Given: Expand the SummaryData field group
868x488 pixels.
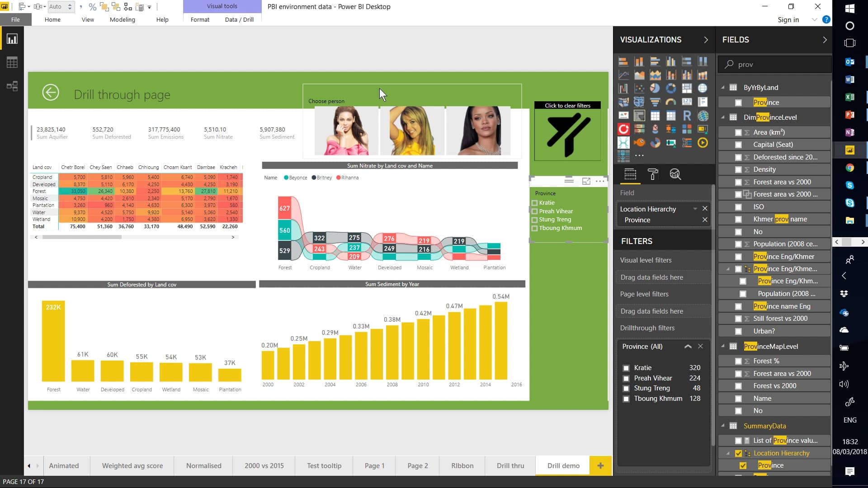Looking at the screenshot, I should 723,426.
